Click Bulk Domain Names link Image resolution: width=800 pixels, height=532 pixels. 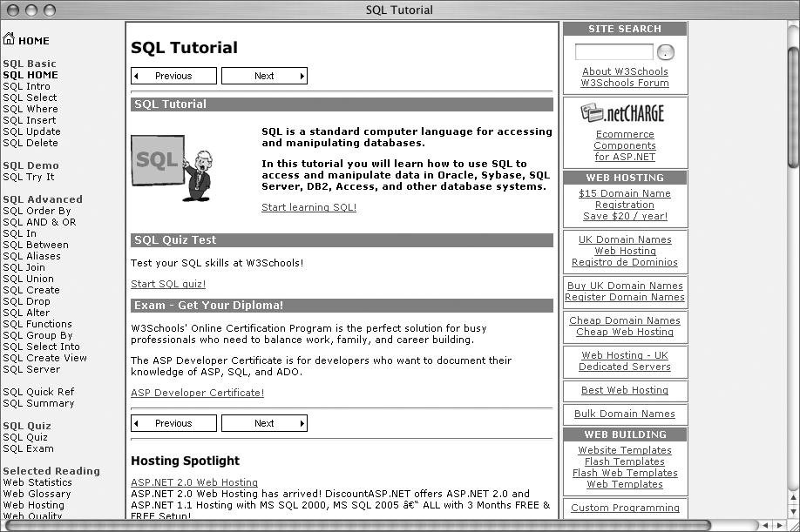coord(625,414)
